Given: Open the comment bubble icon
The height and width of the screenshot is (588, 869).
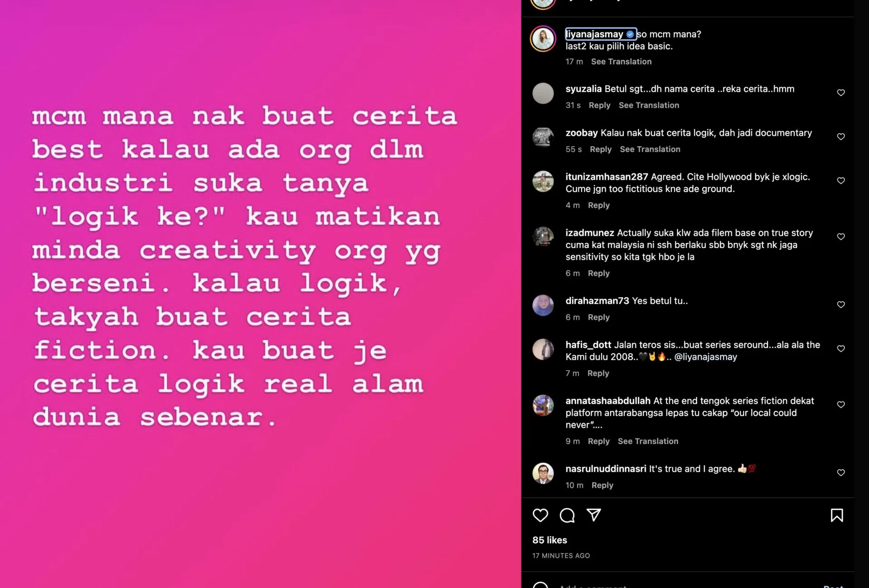Looking at the screenshot, I should (567, 515).
